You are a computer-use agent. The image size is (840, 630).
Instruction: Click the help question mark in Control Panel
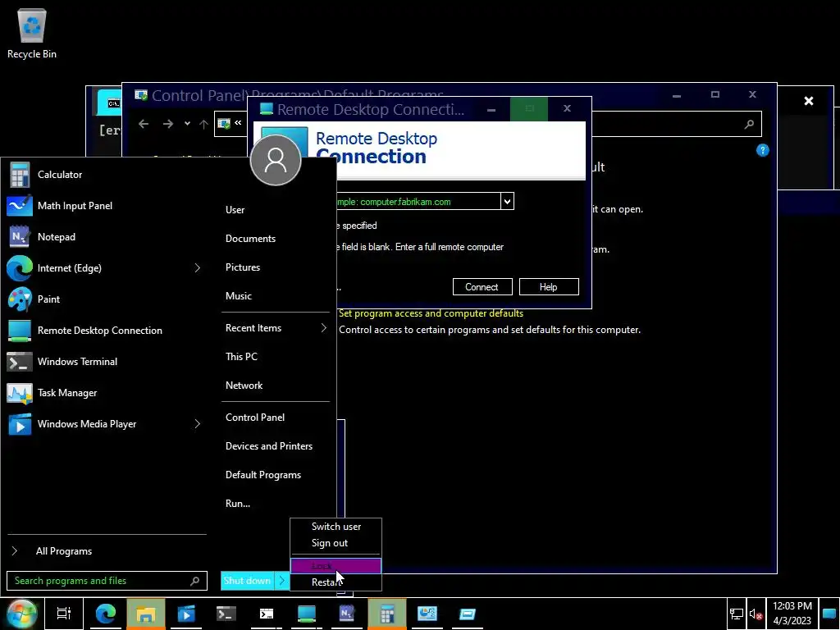[x=762, y=150]
